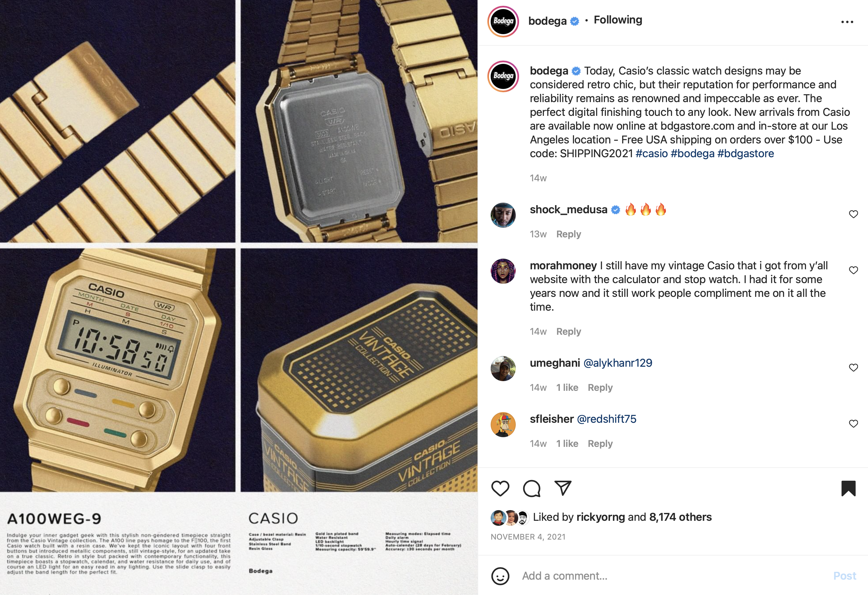Open the #casio hashtag link
The image size is (868, 595).
[x=651, y=153]
